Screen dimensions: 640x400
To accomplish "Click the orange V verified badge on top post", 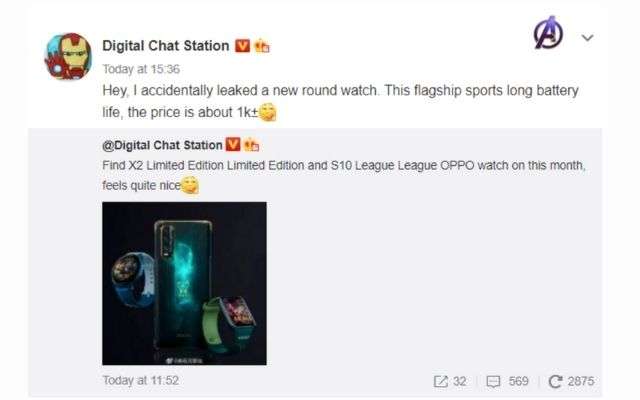I will tap(242, 46).
